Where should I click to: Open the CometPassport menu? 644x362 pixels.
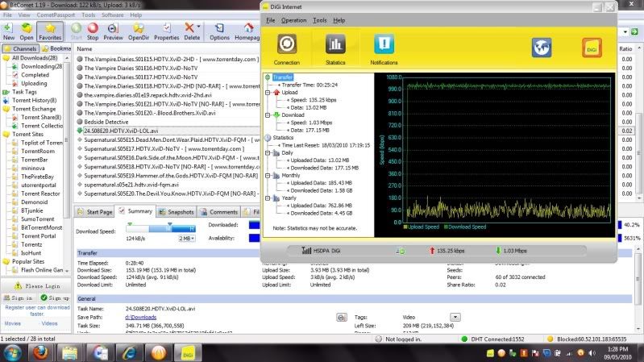(x=56, y=15)
